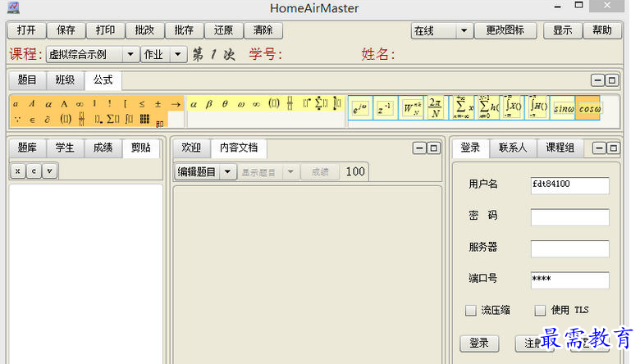This screenshot has height=364, width=640.
Task: Enable the 使用 TLS checkbox
Action: [540, 311]
